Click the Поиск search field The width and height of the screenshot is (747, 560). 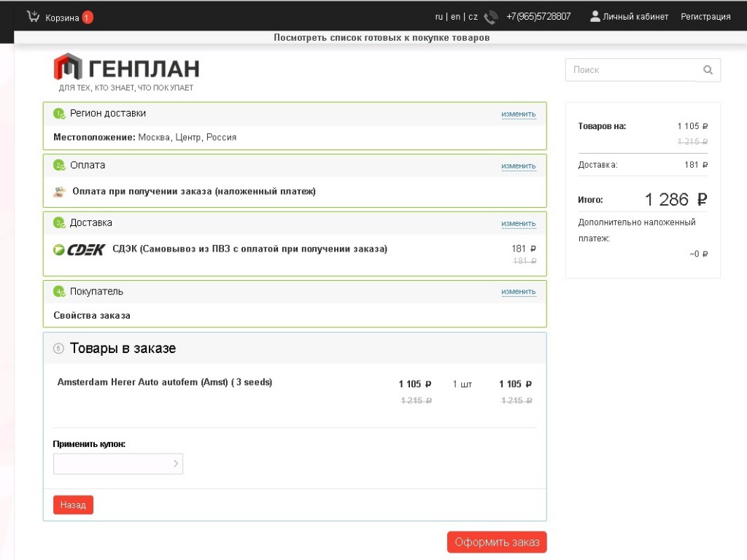(x=630, y=70)
